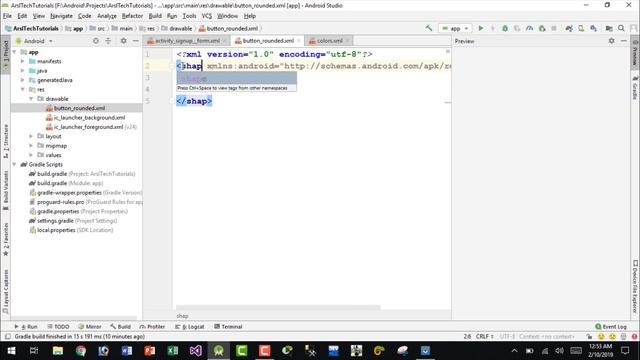
Task: Close the button_rounded.xml tab
Action: 299,41
